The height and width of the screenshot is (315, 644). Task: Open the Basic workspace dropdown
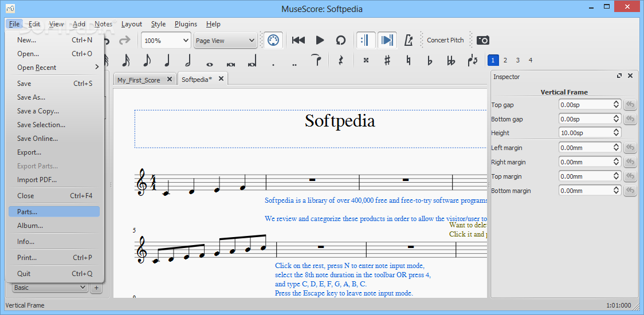pos(50,288)
